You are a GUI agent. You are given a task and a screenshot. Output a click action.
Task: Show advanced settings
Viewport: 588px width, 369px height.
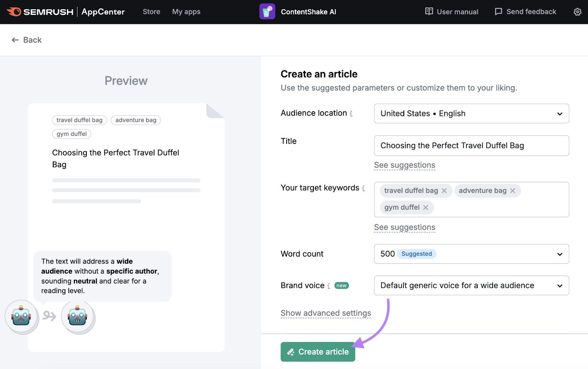(326, 313)
